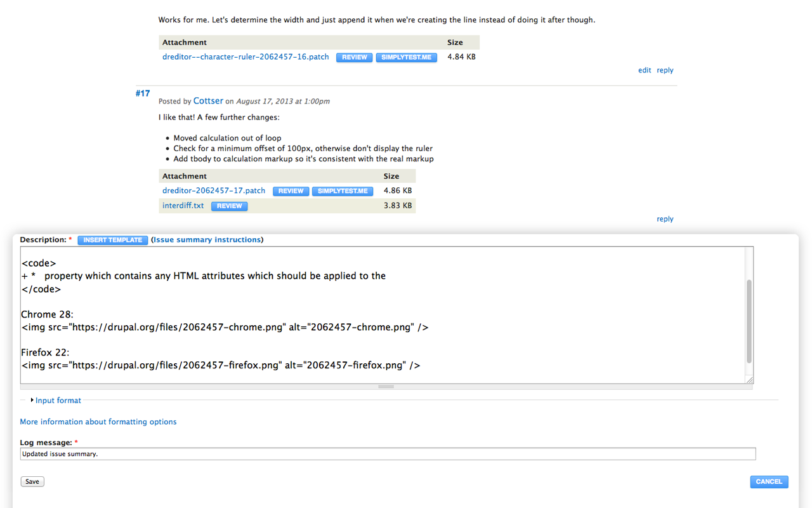Cancel editing the issue summary
812x508 pixels.
point(769,482)
